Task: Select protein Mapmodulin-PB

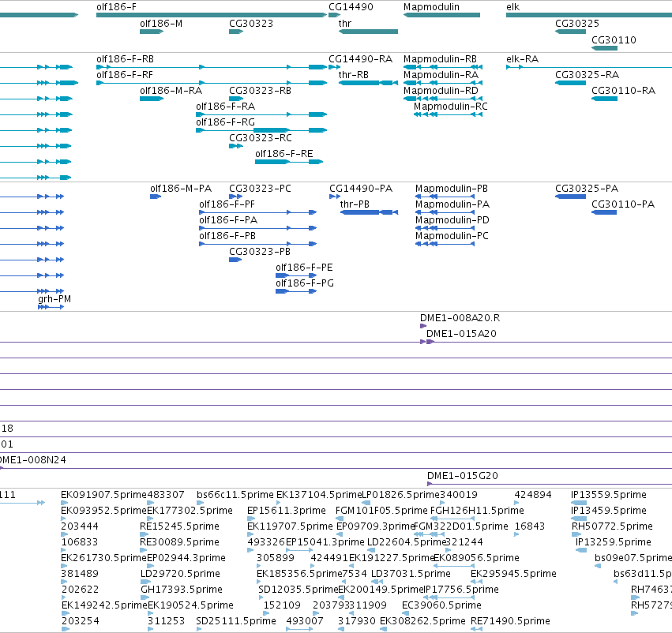Action: pyautogui.click(x=445, y=197)
